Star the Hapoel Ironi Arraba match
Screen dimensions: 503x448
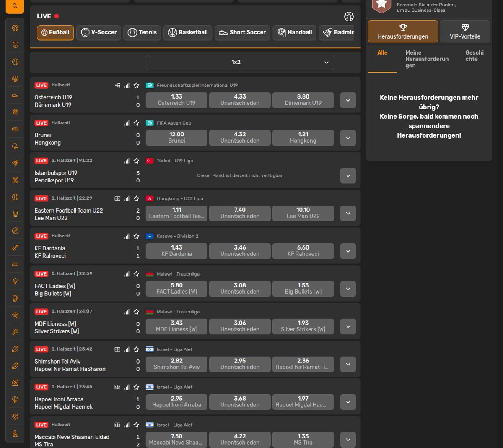pos(136,387)
